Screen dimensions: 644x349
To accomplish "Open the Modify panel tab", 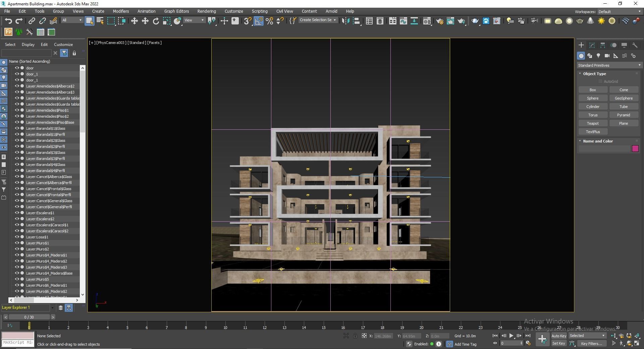I will pyautogui.click(x=592, y=45).
